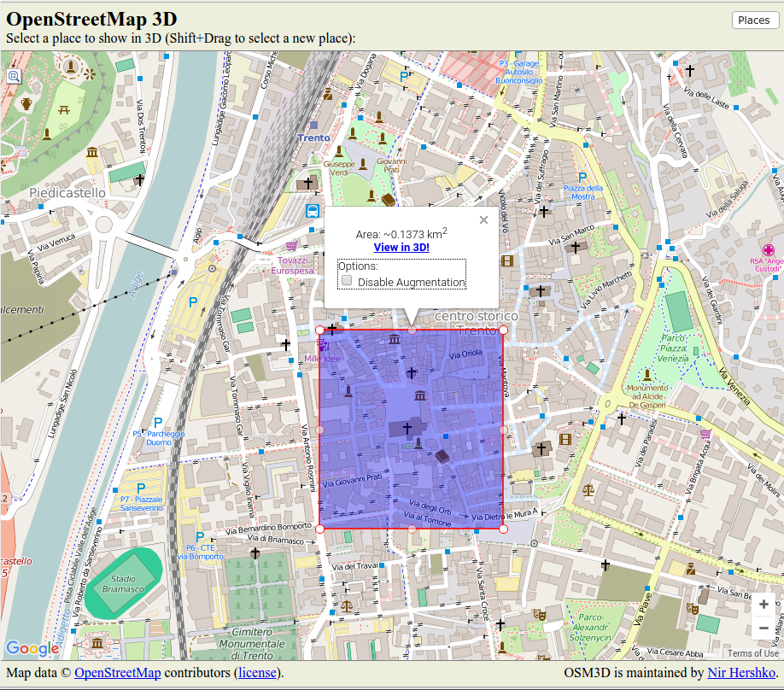Click the Mille Idee shop icon
This screenshot has width=784, height=690.
tap(324, 346)
